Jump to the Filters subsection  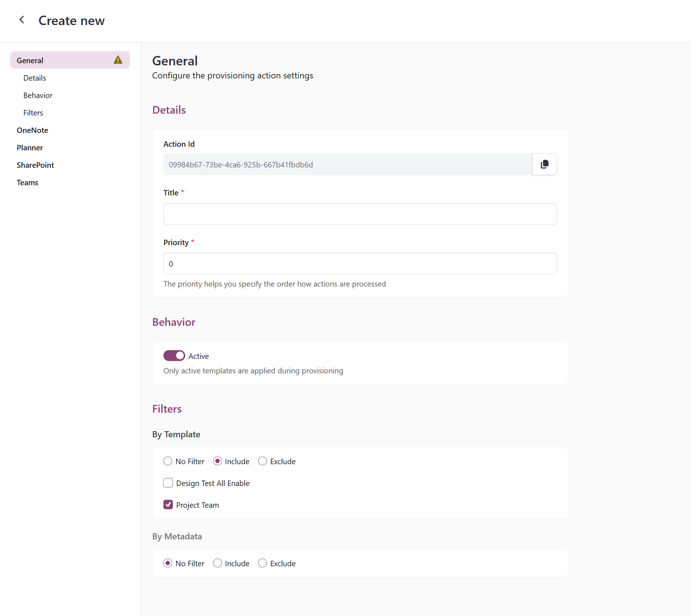[33, 113]
